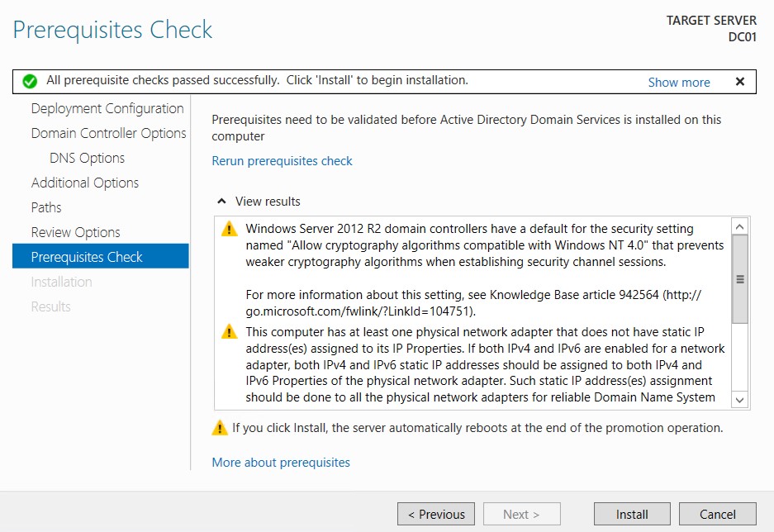The width and height of the screenshot is (774, 532).
Task: Click Show more in the notification bar
Action: pos(679,83)
